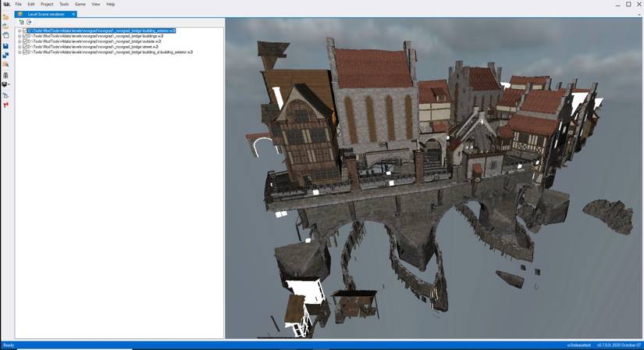Expand the building_exterior.w2l tree node
This screenshot has height=350, width=644.
20,31
